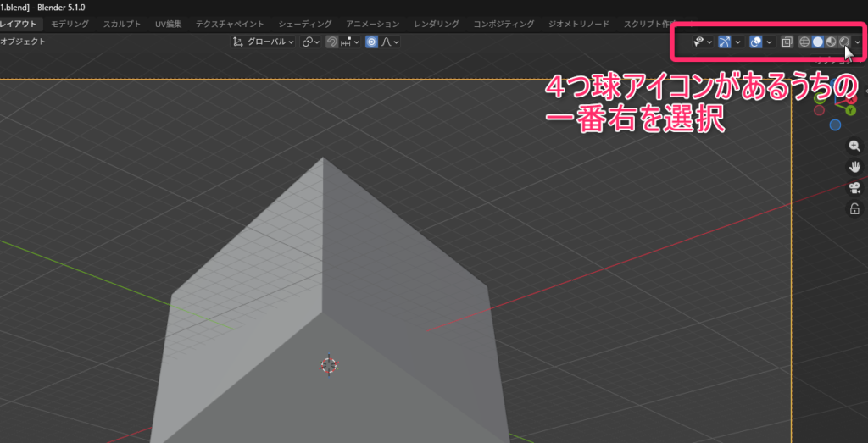This screenshot has width=868, height=443.
Task: Switch to the モデリング workspace tab
Action: point(70,24)
